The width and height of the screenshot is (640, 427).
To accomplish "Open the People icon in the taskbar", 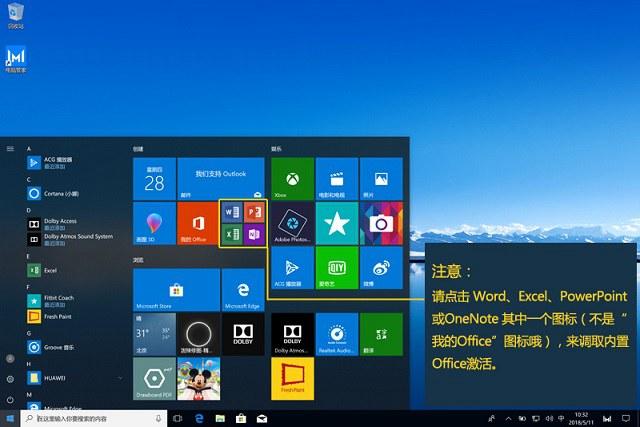I will tap(492, 418).
